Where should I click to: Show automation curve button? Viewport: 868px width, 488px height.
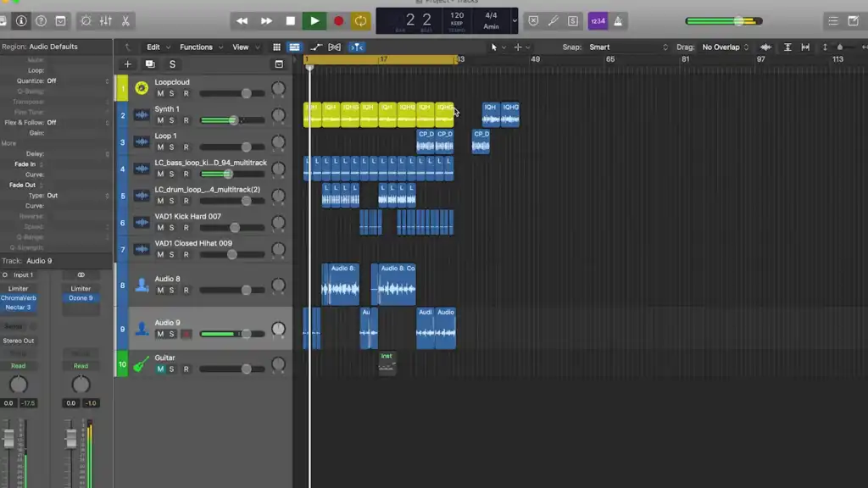tap(315, 47)
